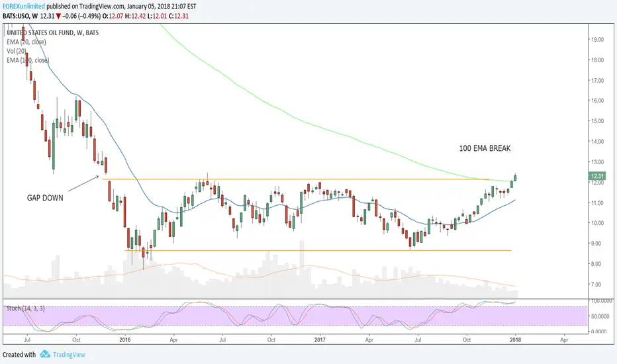Click the Stoch (14, 3, 3) indicator label
The width and height of the screenshot is (617, 364).
(x=26, y=308)
